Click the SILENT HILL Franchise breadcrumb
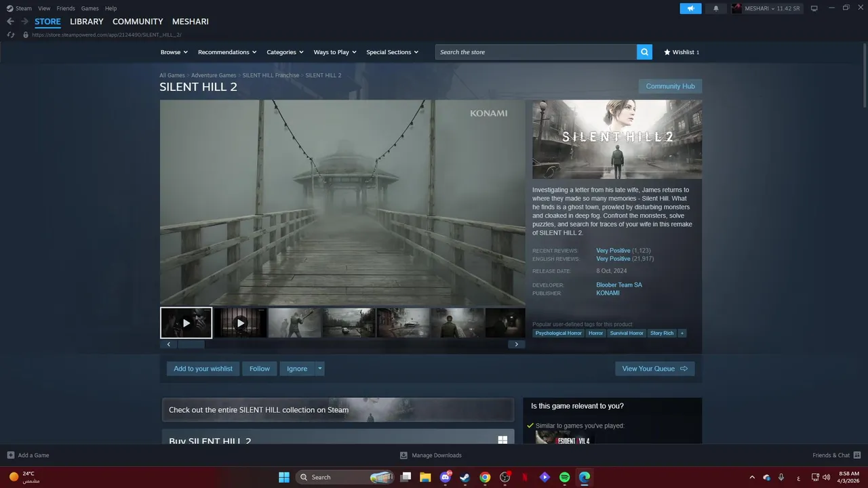 coord(271,75)
